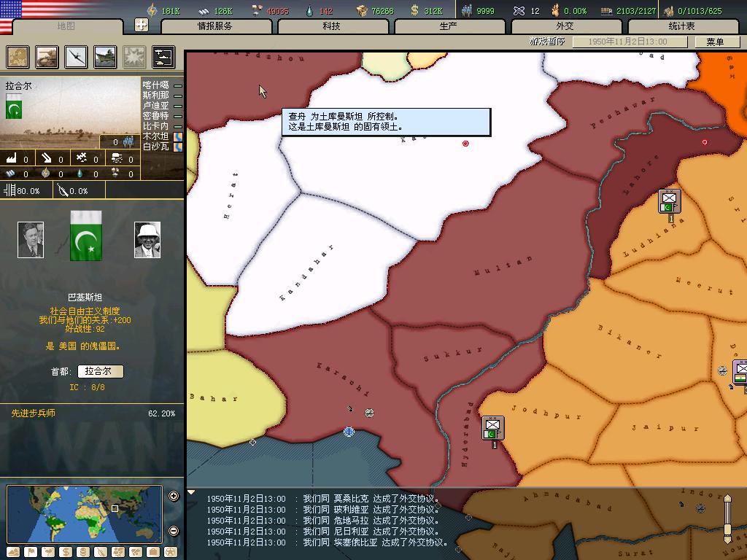Image resolution: width=747 pixels, height=560 pixels.
Task: Switch to area map mode icon
Action: click(x=136, y=553)
